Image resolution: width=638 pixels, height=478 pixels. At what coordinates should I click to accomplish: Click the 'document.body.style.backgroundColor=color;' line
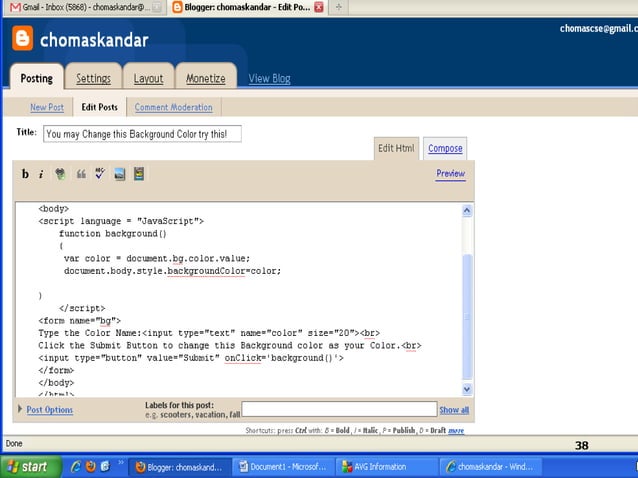coord(173,271)
